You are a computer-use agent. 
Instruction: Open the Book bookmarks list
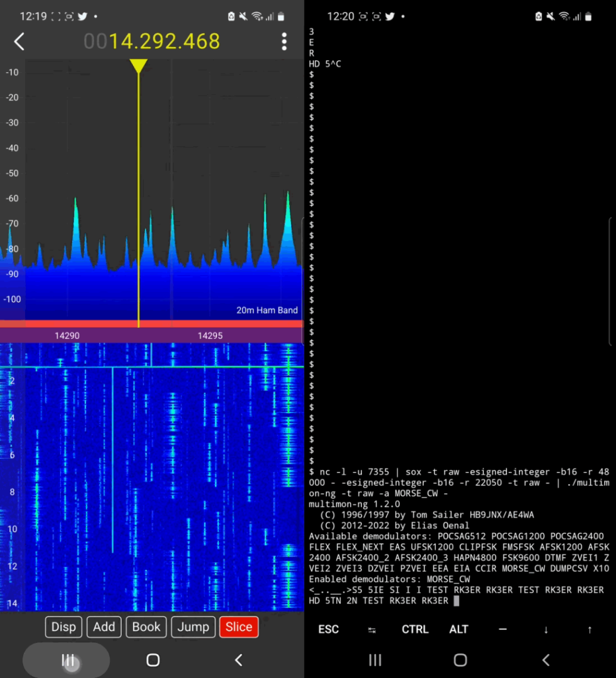[x=146, y=626]
